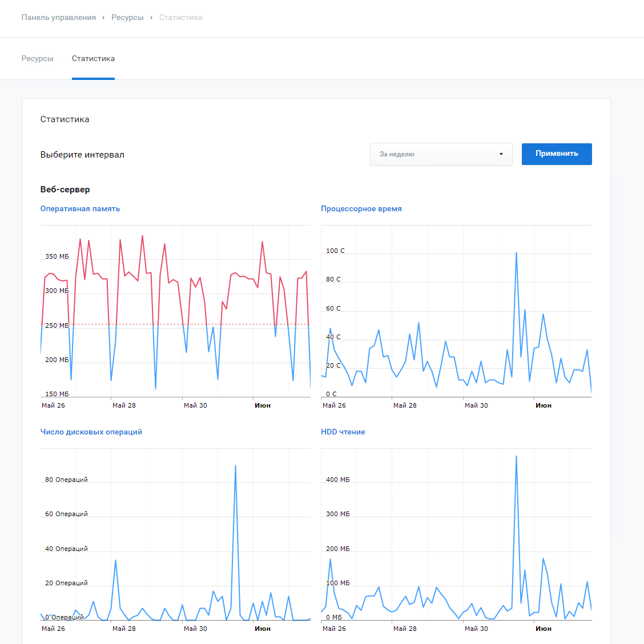Click the '300 МБ' value in the HDD read chart
This screenshot has height=644, width=644.
click(337, 514)
